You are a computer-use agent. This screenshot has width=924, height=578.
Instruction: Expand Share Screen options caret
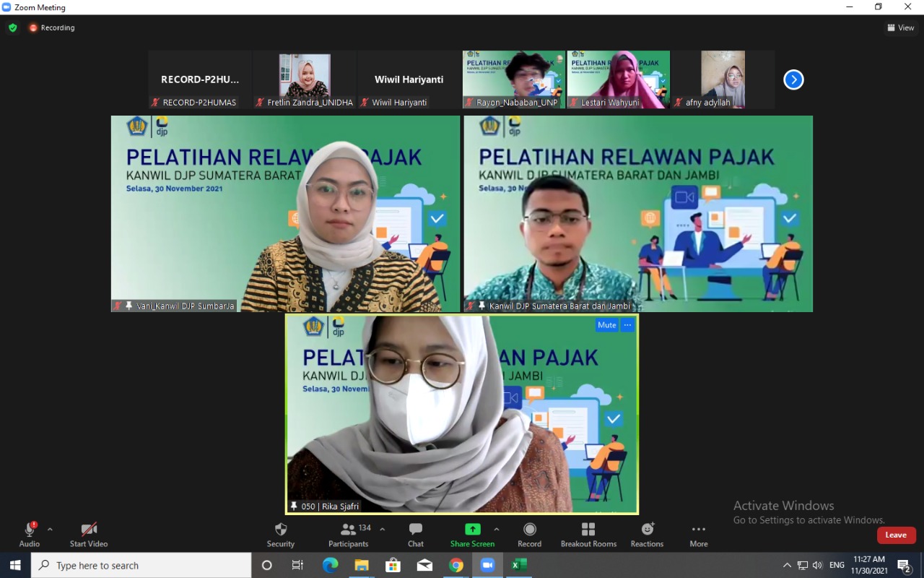pos(496,529)
